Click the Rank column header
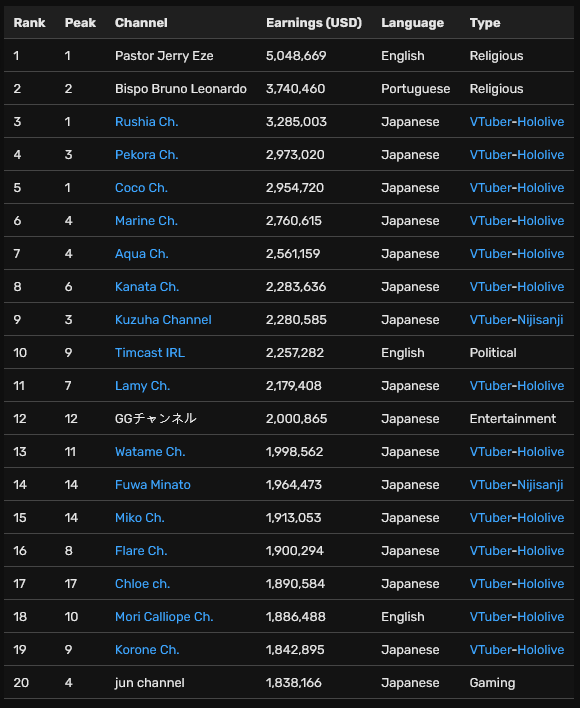This screenshot has height=708, width=580. [x=29, y=23]
